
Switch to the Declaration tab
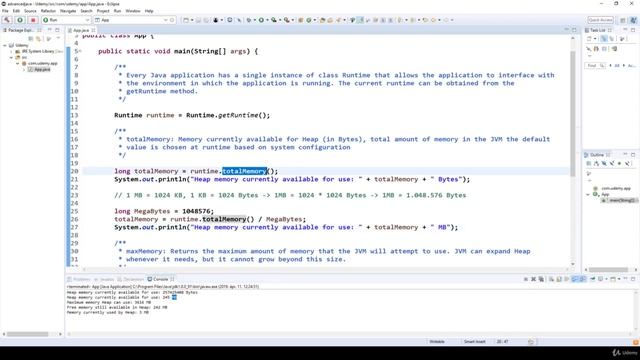[131, 279]
